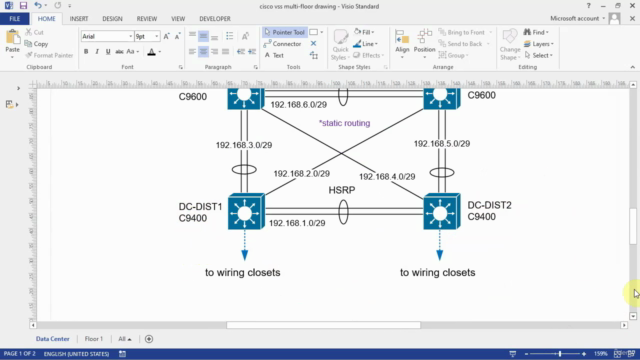
Task: Open the 9pt font size dropdown
Action: [x=157, y=36]
